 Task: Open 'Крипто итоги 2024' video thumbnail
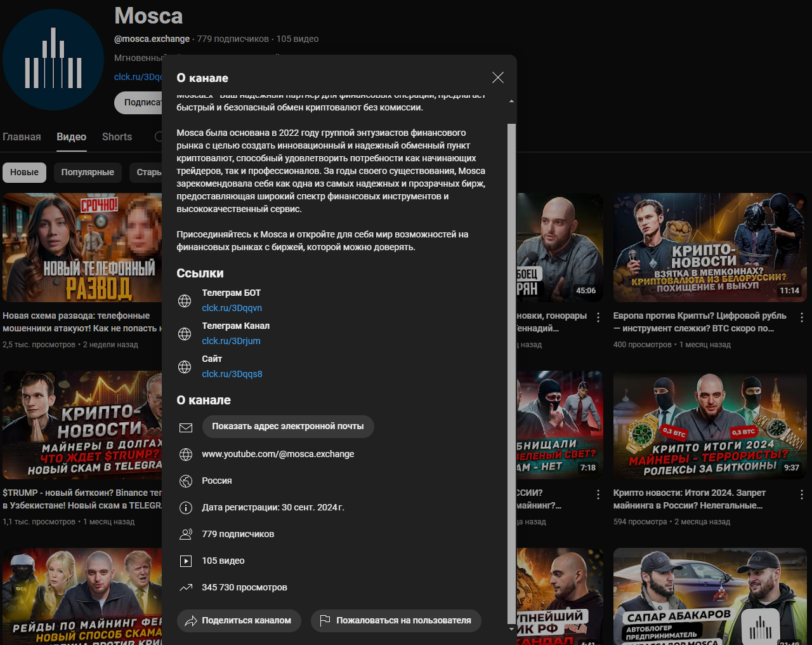point(709,425)
